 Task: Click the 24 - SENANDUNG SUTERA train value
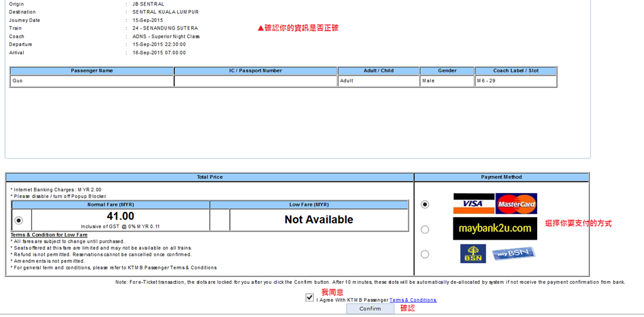[x=165, y=28]
